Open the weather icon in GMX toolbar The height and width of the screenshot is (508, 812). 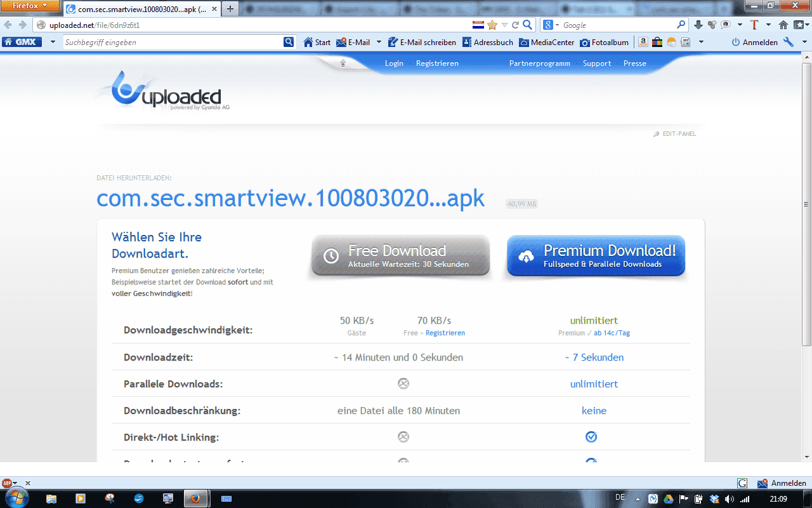(x=671, y=42)
